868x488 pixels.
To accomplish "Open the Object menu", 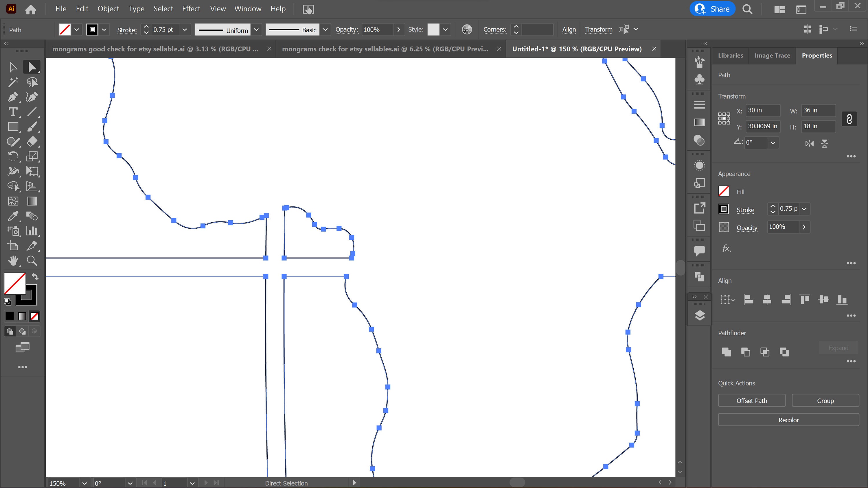I will (108, 8).
